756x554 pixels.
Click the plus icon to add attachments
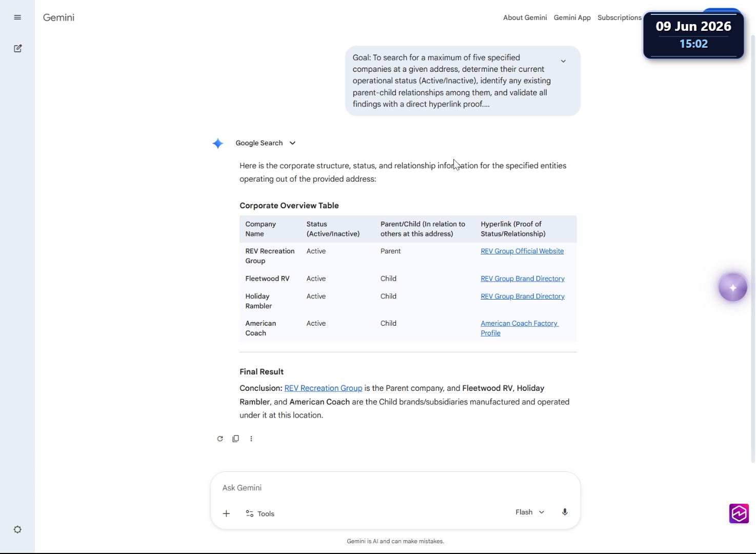pos(226,513)
